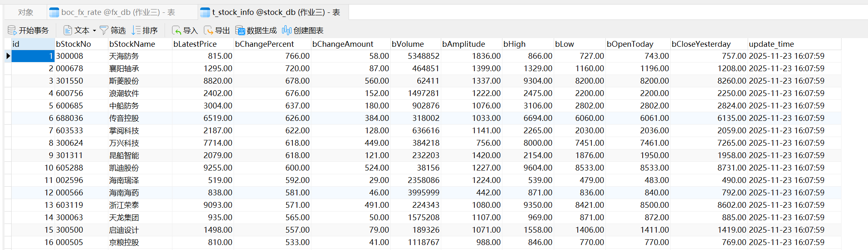The image size is (868, 250).
Task: Click the 排序 label
Action: (x=150, y=31)
